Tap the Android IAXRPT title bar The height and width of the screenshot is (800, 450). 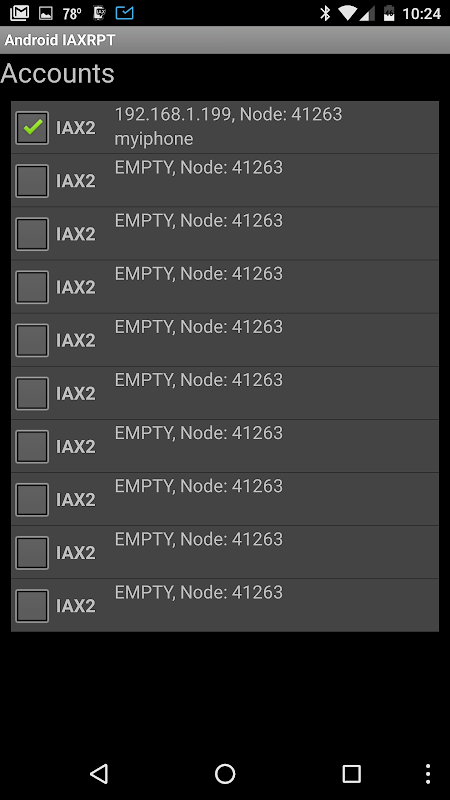225,40
